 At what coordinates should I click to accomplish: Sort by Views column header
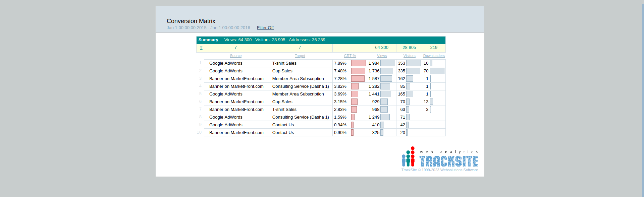(x=382, y=56)
